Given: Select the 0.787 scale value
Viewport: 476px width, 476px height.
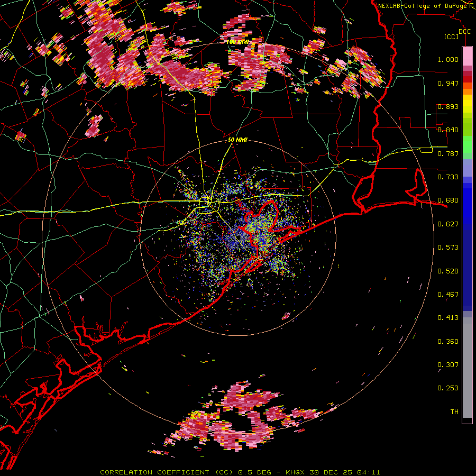Looking at the screenshot, I should tap(448, 153).
